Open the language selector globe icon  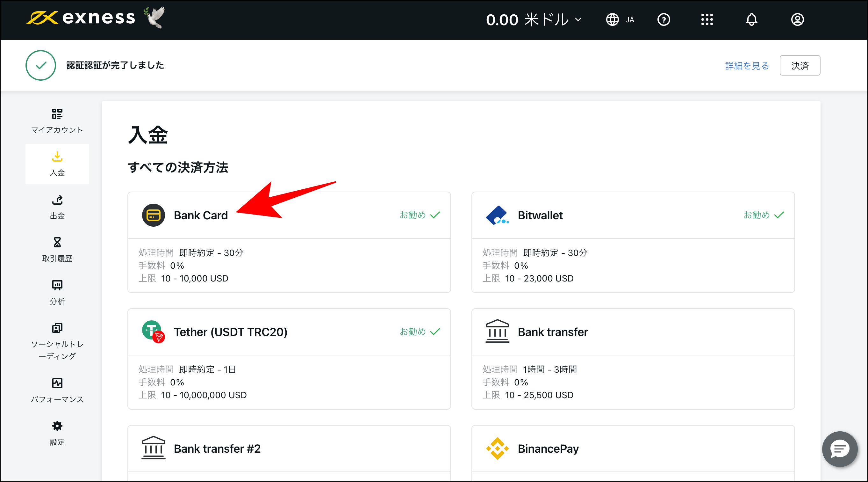(x=613, y=19)
